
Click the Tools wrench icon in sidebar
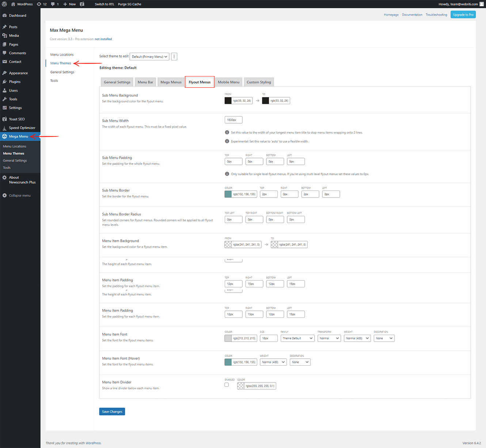click(x=5, y=99)
